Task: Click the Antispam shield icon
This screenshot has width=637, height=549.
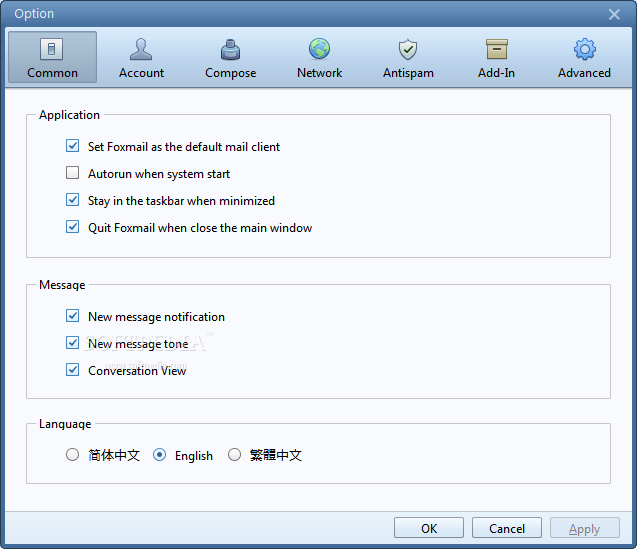Action: (408, 49)
